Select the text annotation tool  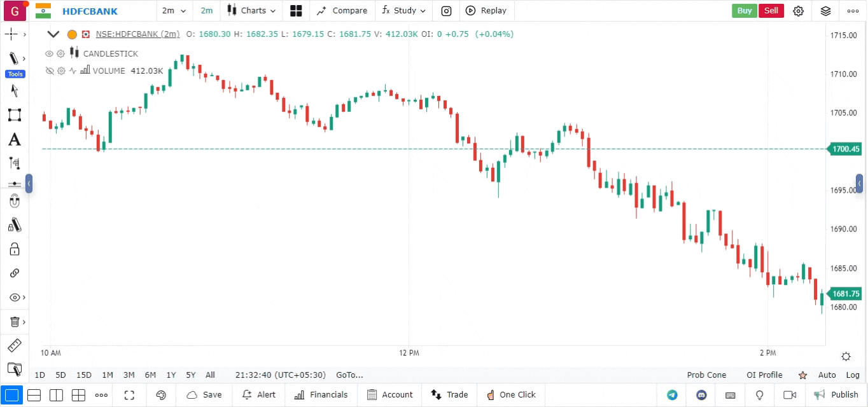pyautogui.click(x=14, y=139)
